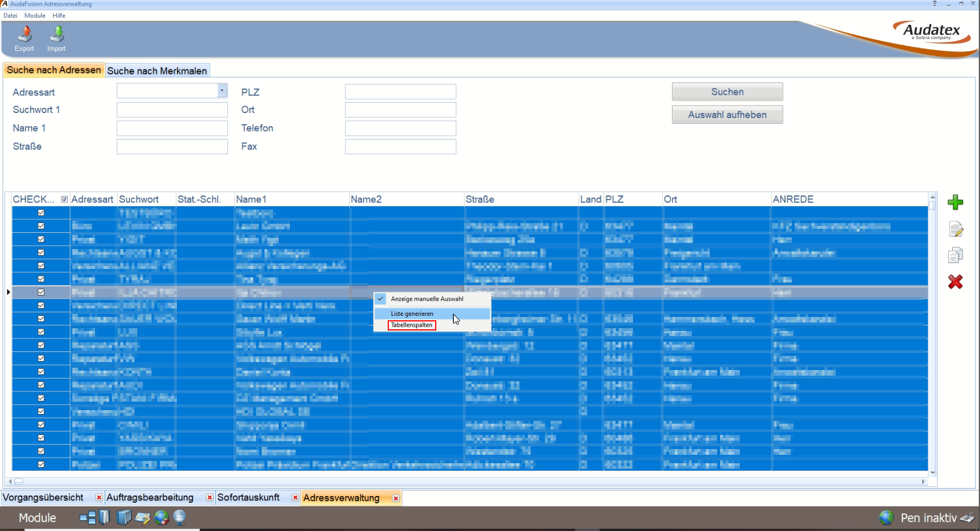Open the Adressart dropdown arrow

222,90
